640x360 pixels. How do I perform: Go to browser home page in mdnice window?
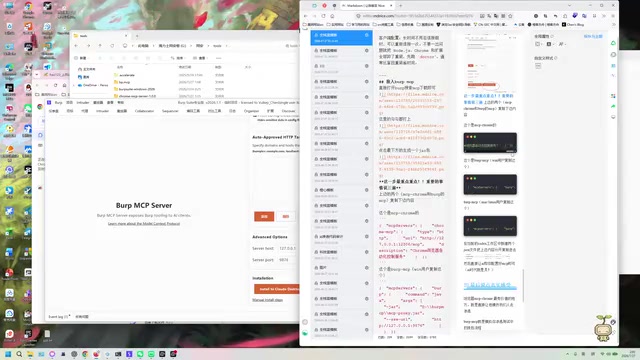[332, 16]
